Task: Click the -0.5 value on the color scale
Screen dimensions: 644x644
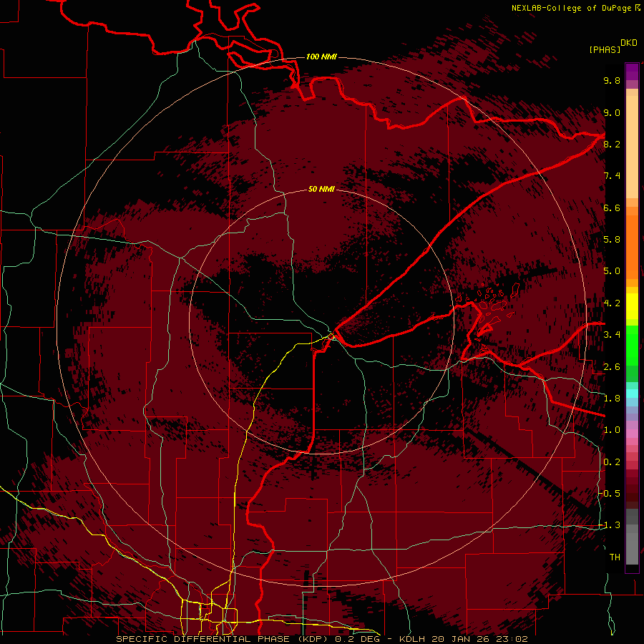Action: pos(610,494)
